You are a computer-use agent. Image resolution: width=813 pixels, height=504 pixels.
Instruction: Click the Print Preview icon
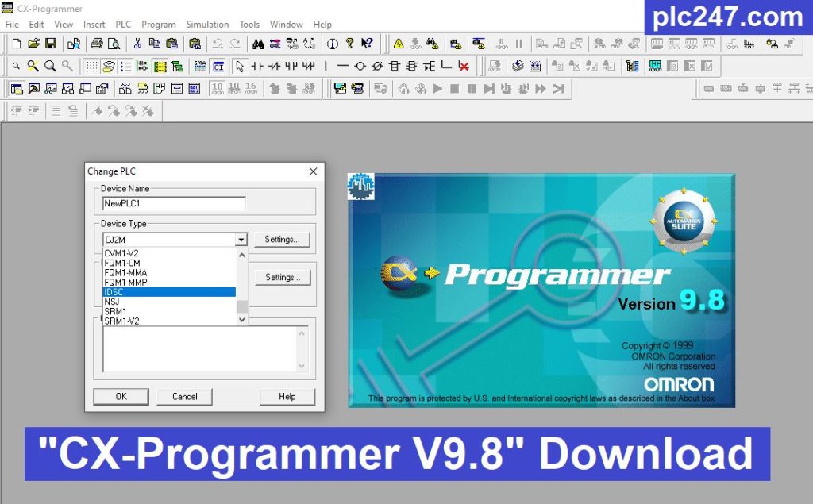point(114,44)
